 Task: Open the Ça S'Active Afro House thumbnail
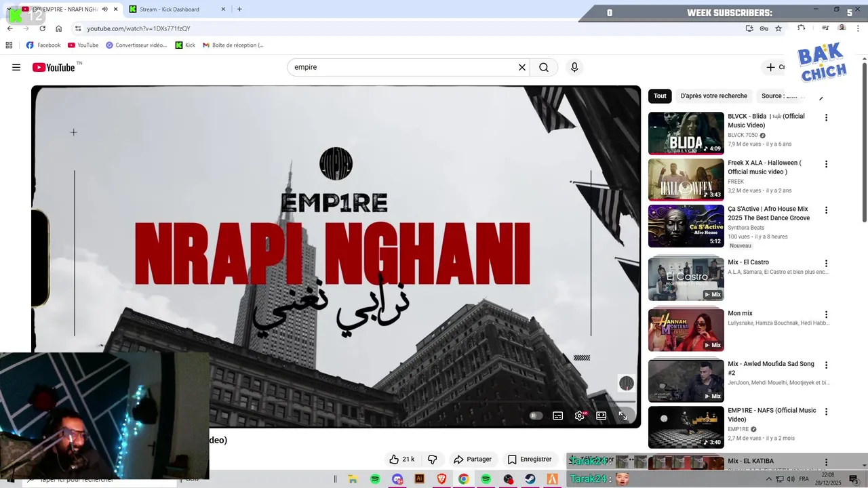686,226
